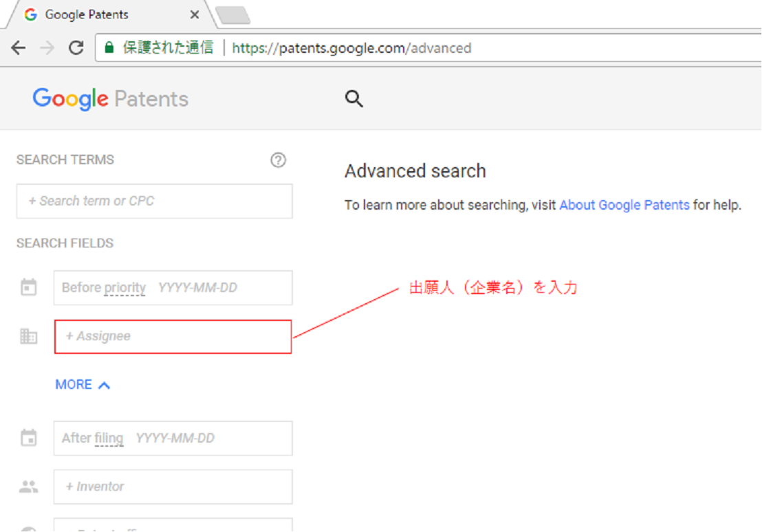Viewport: 762px width, 532px height.
Task: Click the Before priority date field
Action: 173,287
